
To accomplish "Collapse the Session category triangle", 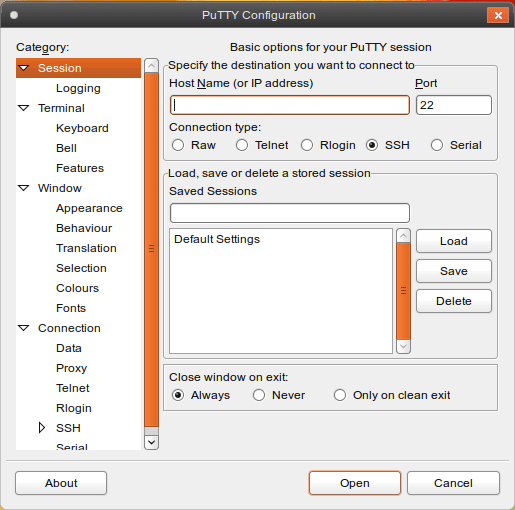I will point(24,68).
